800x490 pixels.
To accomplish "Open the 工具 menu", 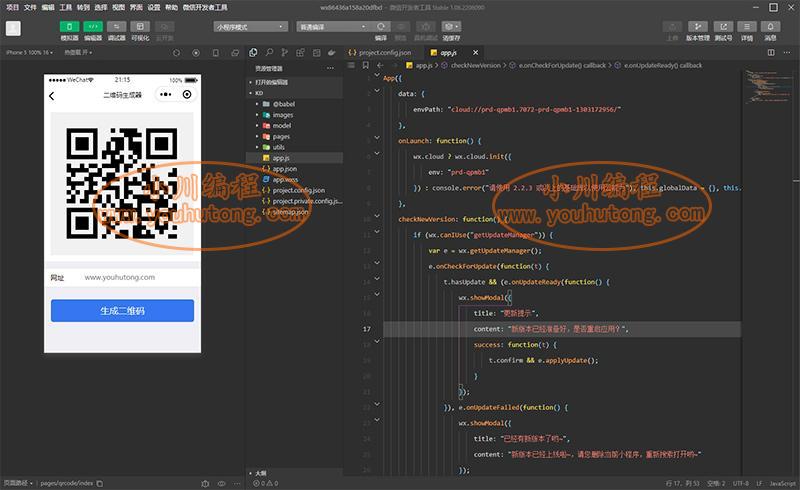I will click(x=65, y=7).
